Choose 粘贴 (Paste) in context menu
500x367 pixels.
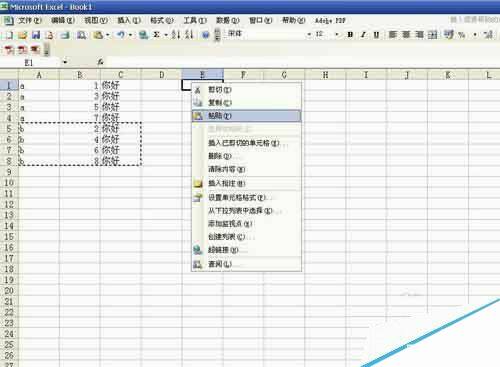pyautogui.click(x=247, y=116)
